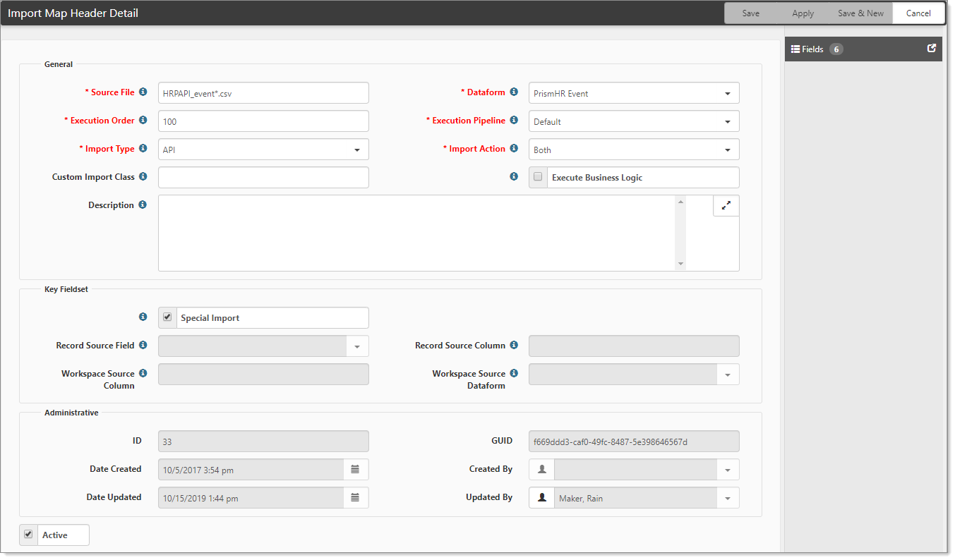Click the Description scrollbar down arrow
The height and width of the screenshot is (560, 955).
tap(680, 264)
